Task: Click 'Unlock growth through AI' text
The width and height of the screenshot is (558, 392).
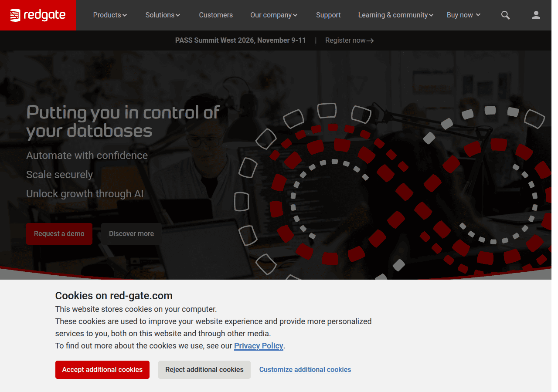Action: tap(85, 194)
